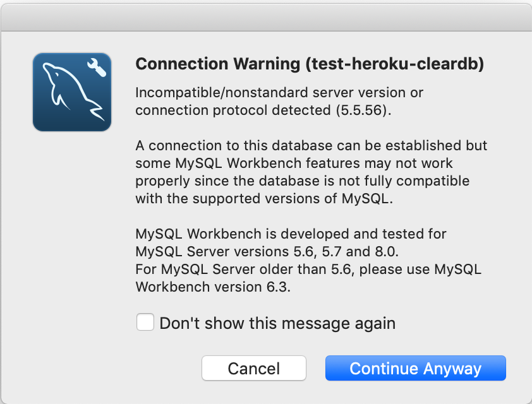Click the line with the supported versions of MySQL
This screenshot has height=404, width=532.
264,199
